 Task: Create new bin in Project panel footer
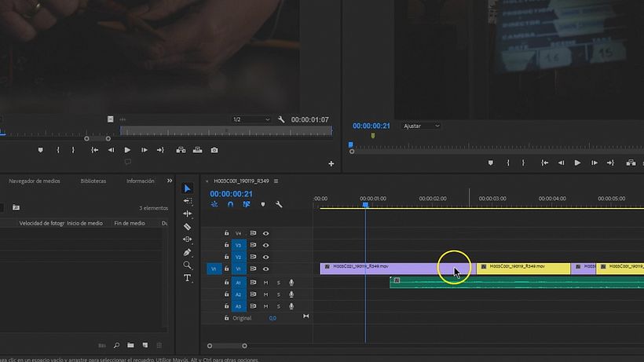(x=130, y=346)
